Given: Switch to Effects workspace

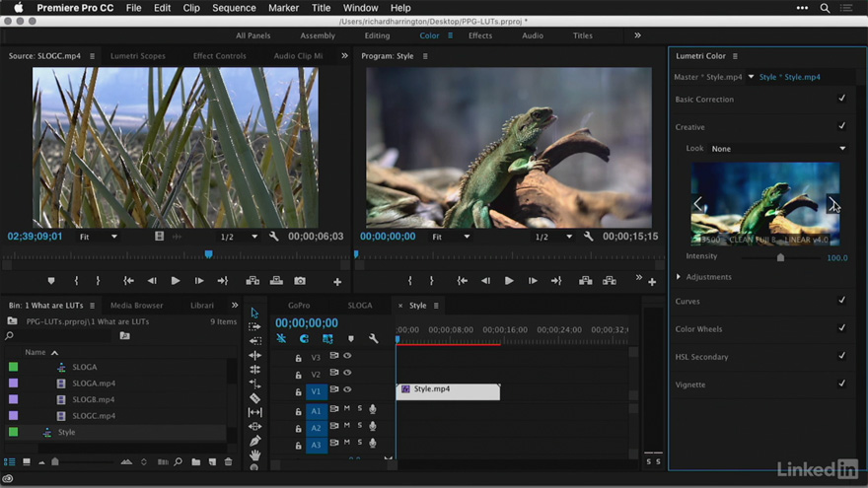Looking at the screenshot, I should (x=480, y=35).
